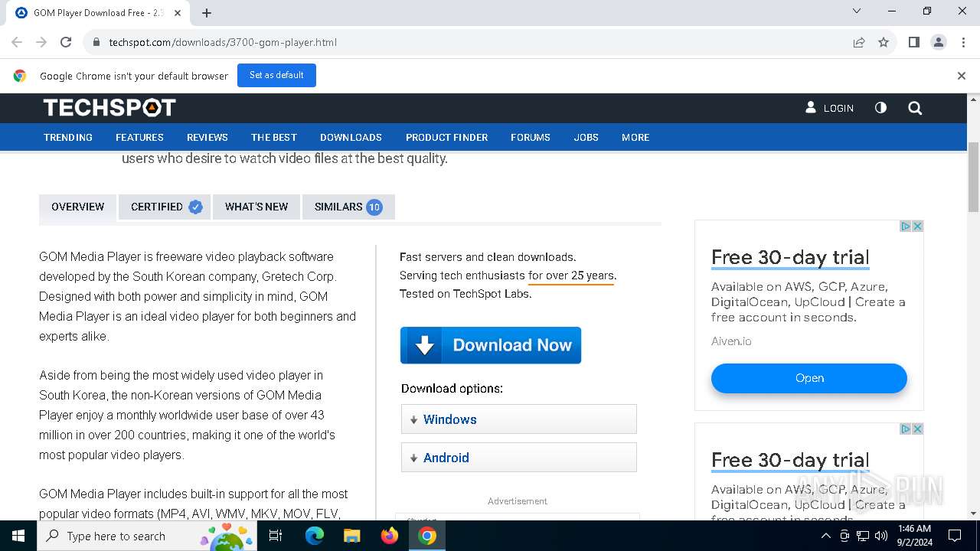Screen dimensions: 980x551
Task: Click the Open button in the Aiven ad
Action: pyautogui.click(x=809, y=378)
